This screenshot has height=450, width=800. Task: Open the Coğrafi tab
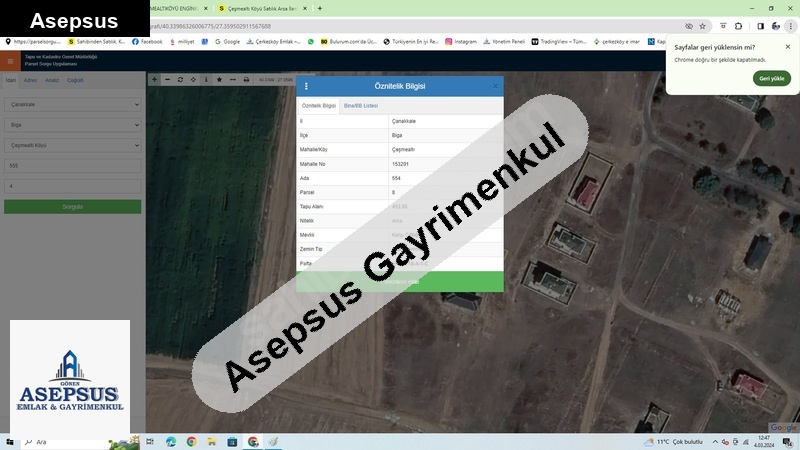(75, 79)
